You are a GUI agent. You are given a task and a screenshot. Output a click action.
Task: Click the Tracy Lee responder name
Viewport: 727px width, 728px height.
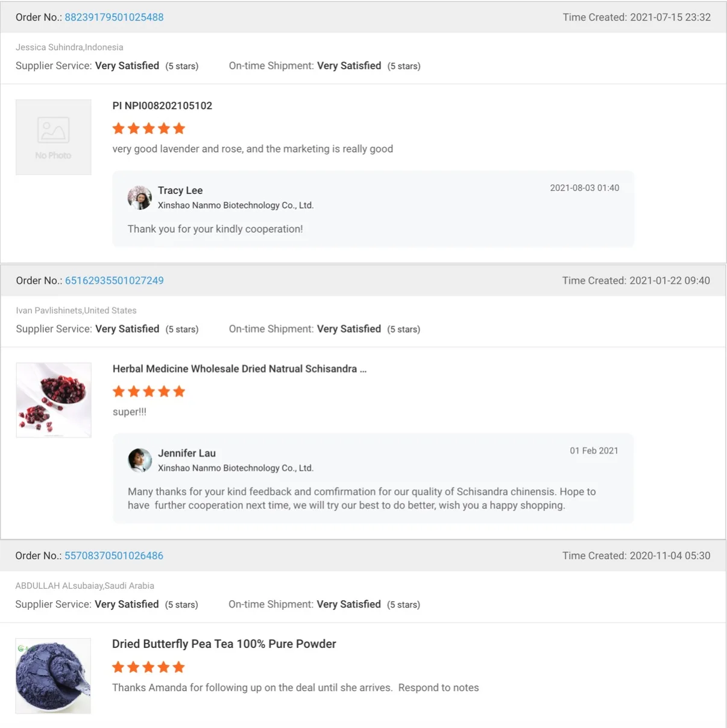(x=180, y=190)
